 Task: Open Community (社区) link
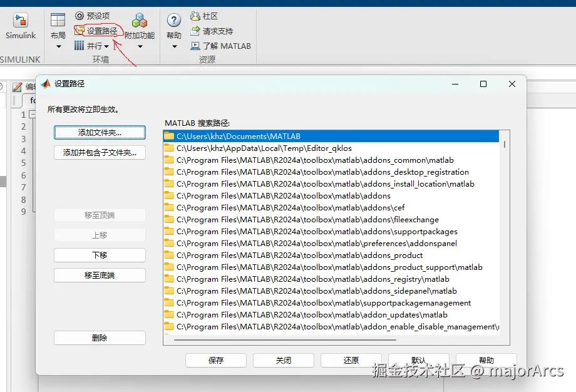[x=204, y=16]
